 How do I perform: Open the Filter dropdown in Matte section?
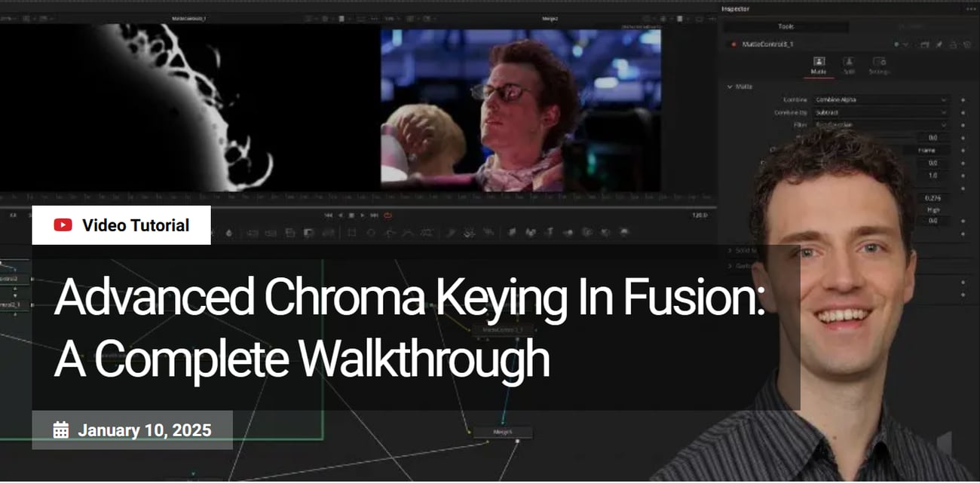880,124
